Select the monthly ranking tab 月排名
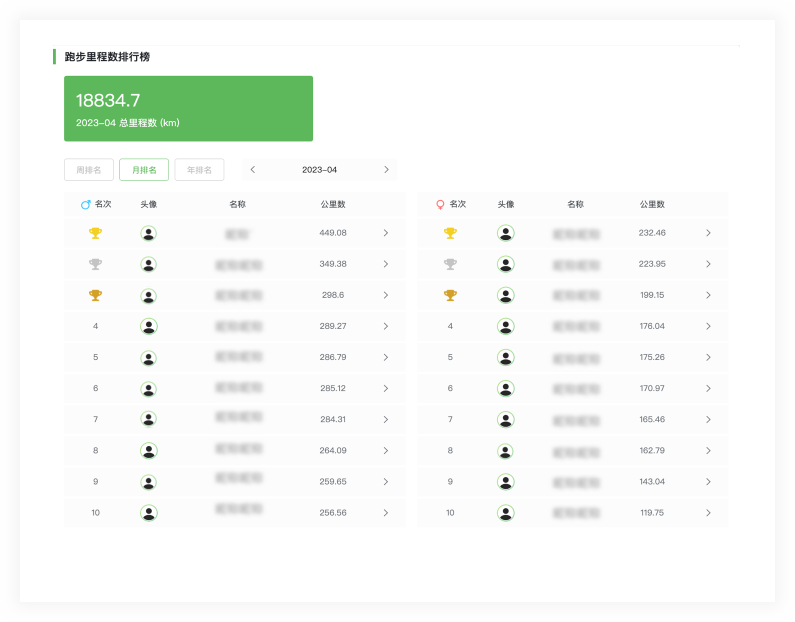Screen dimensions: 795x622 tap(144, 170)
